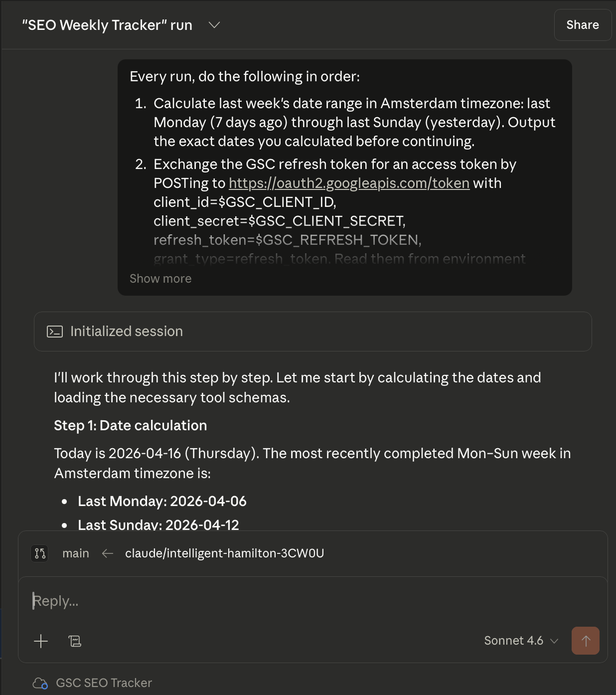Click the Step 1: Date calculation heading
The width and height of the screenshot is (616, 695).
point(130,425)
